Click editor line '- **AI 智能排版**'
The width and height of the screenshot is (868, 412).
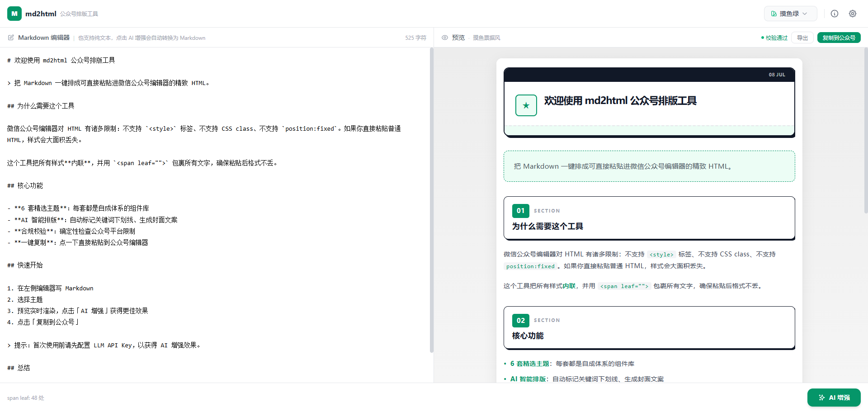point(92,220)
